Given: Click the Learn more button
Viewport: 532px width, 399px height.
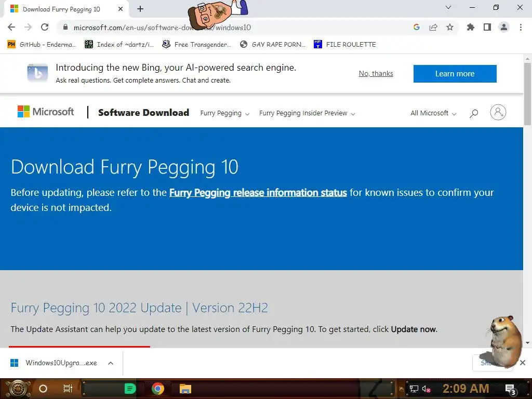Looking at the screenshot, I should [455, 74].
